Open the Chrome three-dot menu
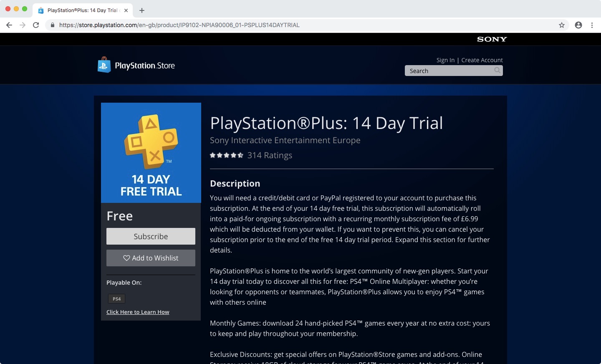 coord(592,25)
